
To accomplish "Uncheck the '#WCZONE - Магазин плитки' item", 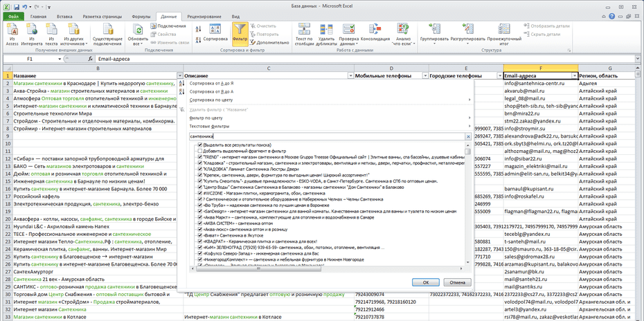I will click(200, 193).
